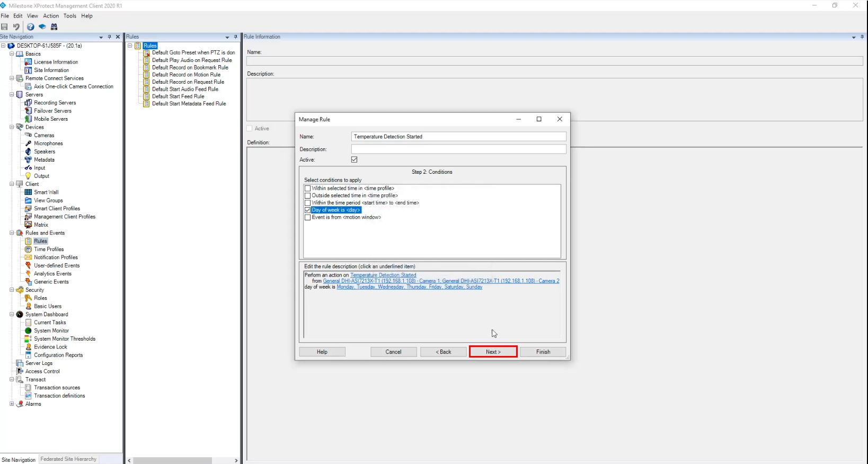The image size is (868, 464).
Task: Click the Undo icon in the toolbar
Action: [16, 27]
